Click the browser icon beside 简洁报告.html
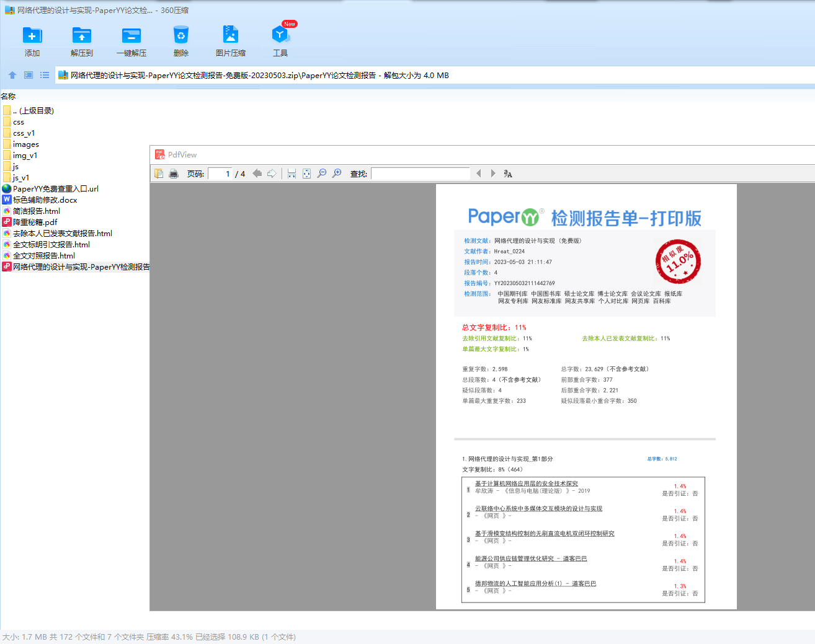The image size is (815, 644). 7,211
